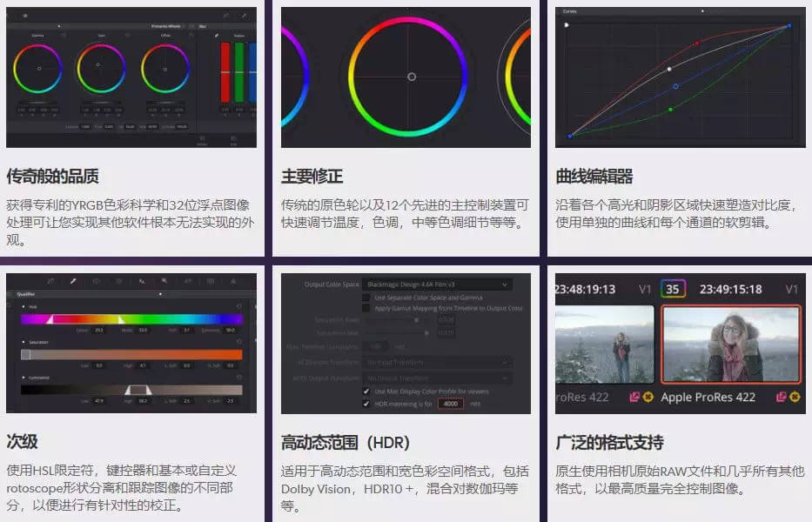Screen dimensions: 812x522
Task: Click the yellow flag icon right of Apple ProRes 422
Action: (x=795, y=398)
